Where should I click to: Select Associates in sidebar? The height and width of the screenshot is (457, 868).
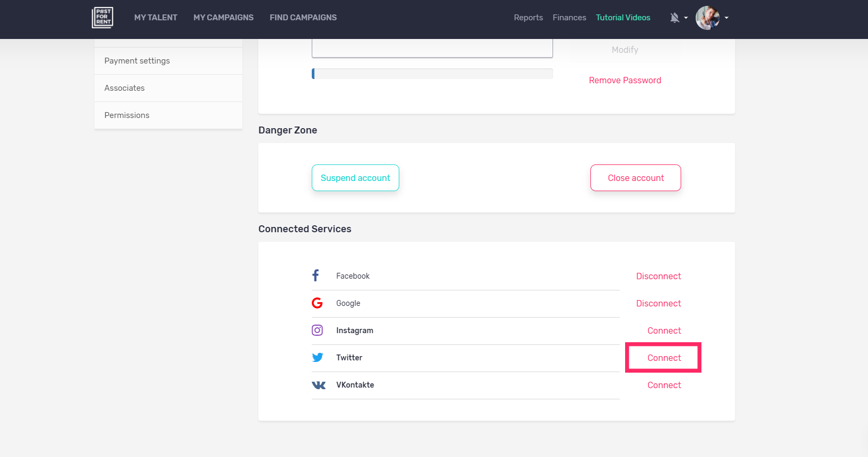pos(168,88)
